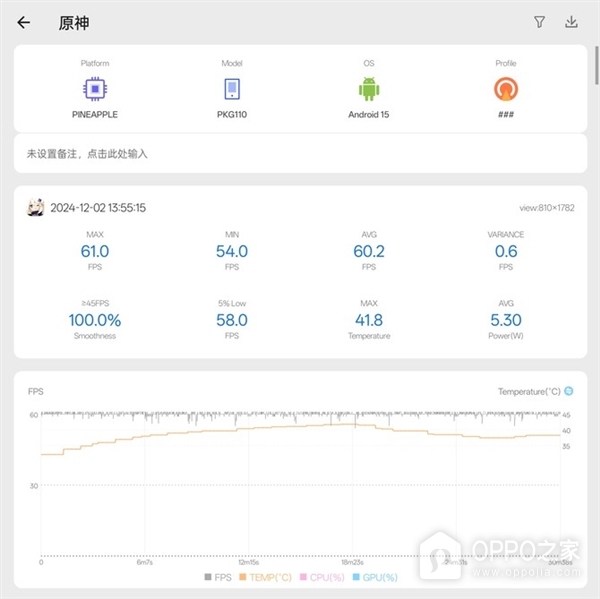Tap the note field to add remarks

click(300, 153)
